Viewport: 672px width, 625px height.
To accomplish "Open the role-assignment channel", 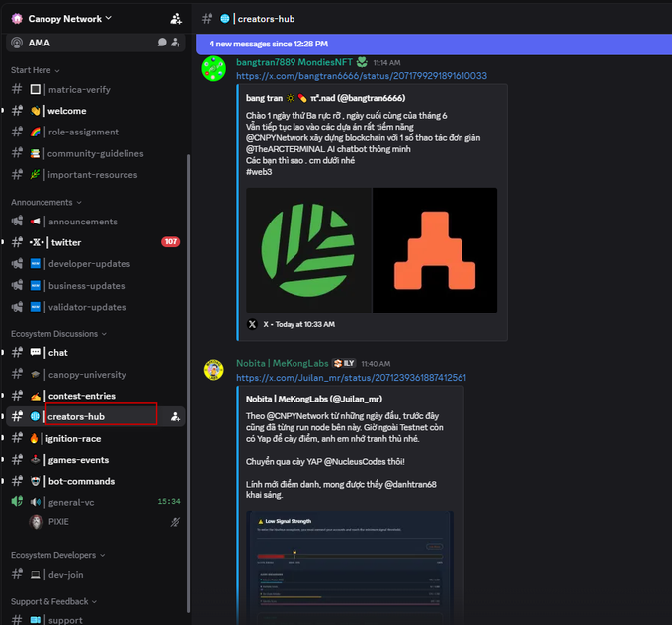I will coord(95,132).
